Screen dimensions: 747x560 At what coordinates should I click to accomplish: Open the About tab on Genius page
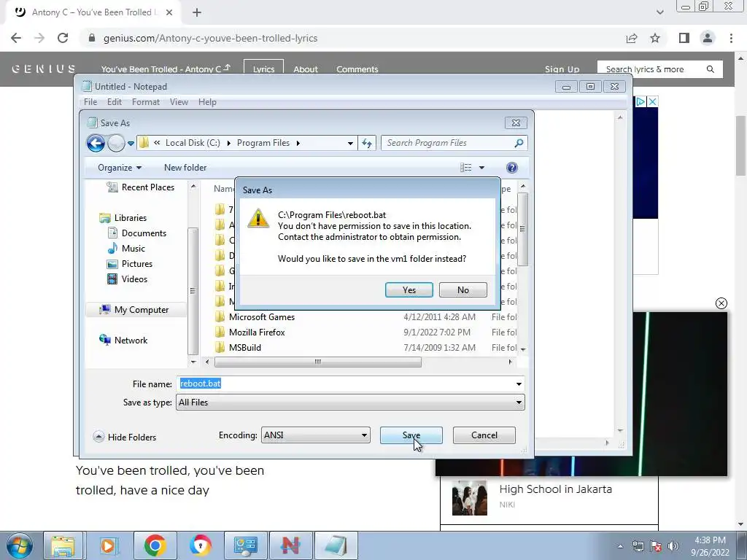pos(306,69)
